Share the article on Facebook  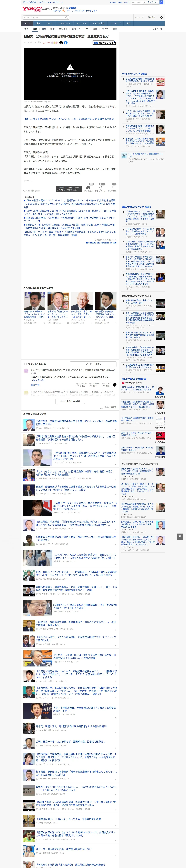tap(66, 43)
